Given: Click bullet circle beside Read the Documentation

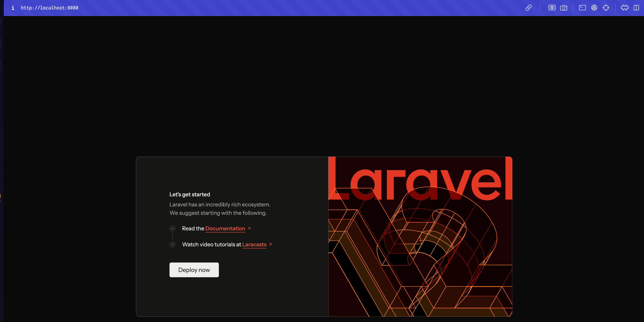Looking at the screenshot, I should point(172,228).
